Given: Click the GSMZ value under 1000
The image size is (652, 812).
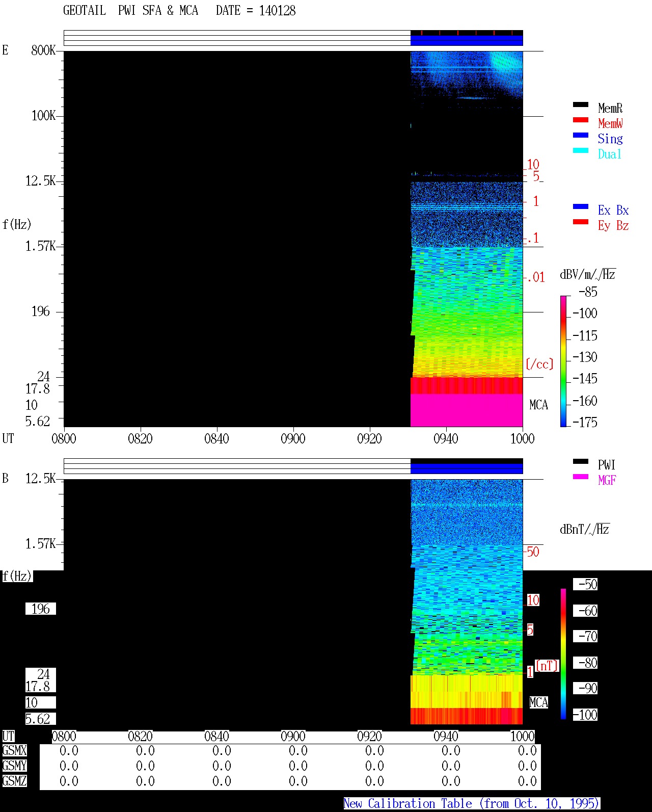Looking at the screenshot, I should [x=527, y=781].
